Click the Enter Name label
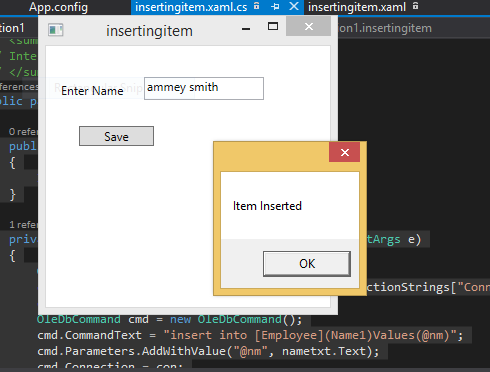This screenshot has width=490, height=372. point(92,91)
